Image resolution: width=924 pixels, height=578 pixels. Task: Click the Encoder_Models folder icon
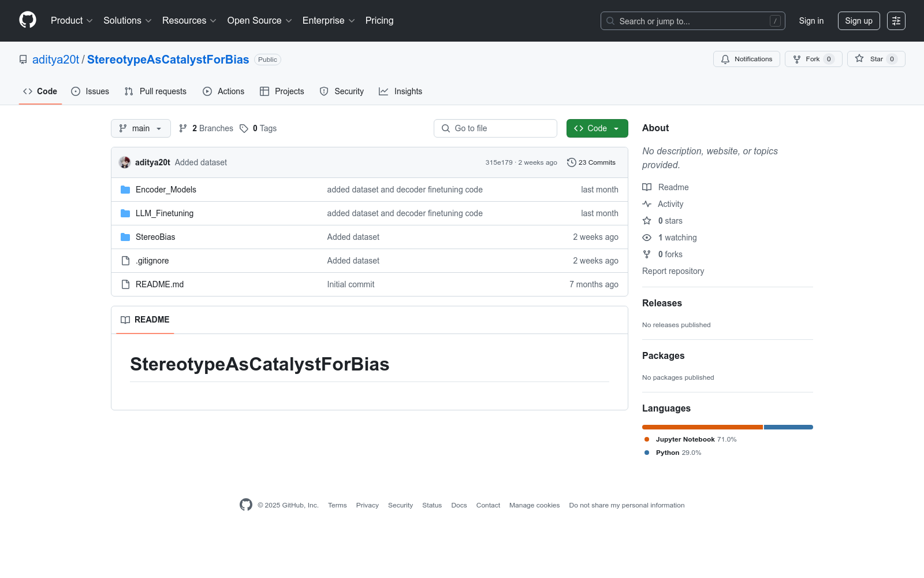[125, 190]
